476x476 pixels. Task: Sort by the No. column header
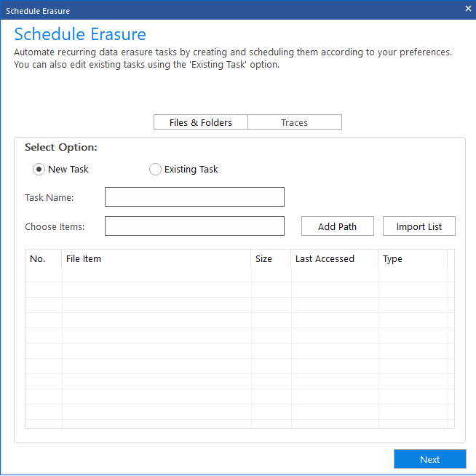pos(44,258)
